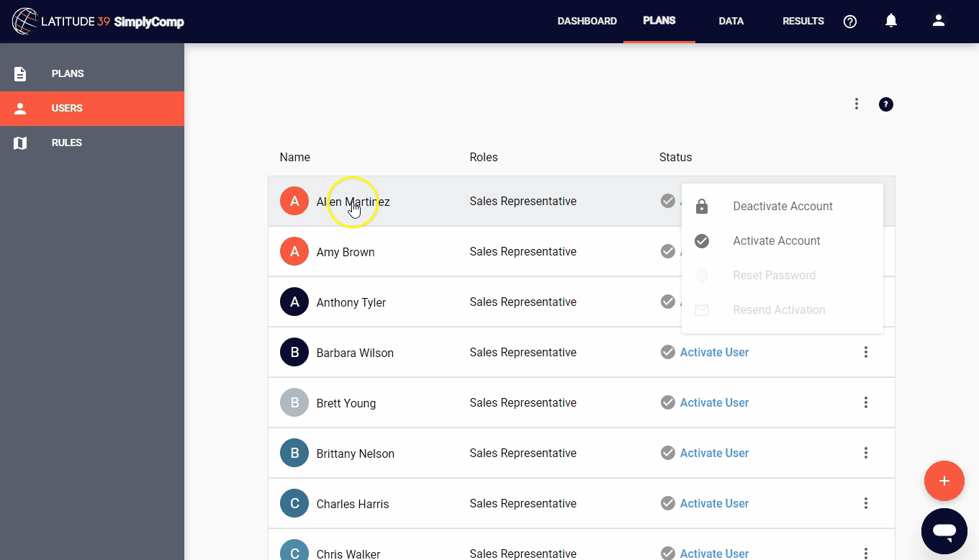Open the user profile icon in header
The image size is (979, 560).
tap(938, 21)
